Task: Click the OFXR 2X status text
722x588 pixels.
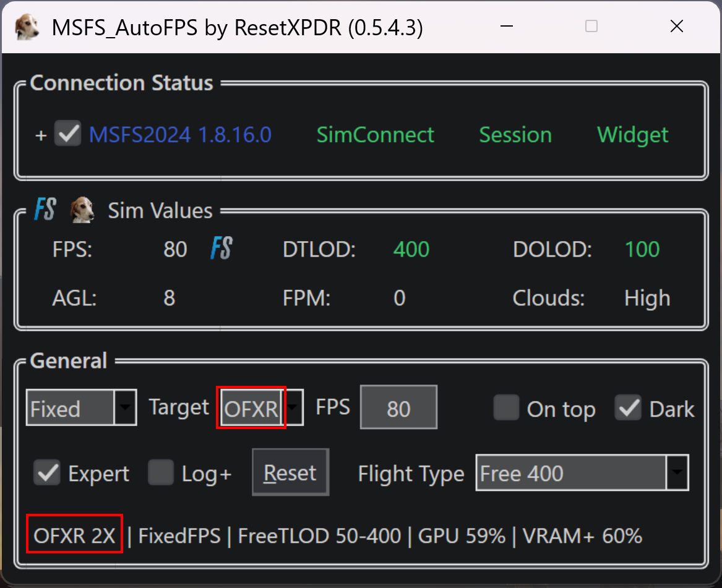Action: click(x=74, y=535)
